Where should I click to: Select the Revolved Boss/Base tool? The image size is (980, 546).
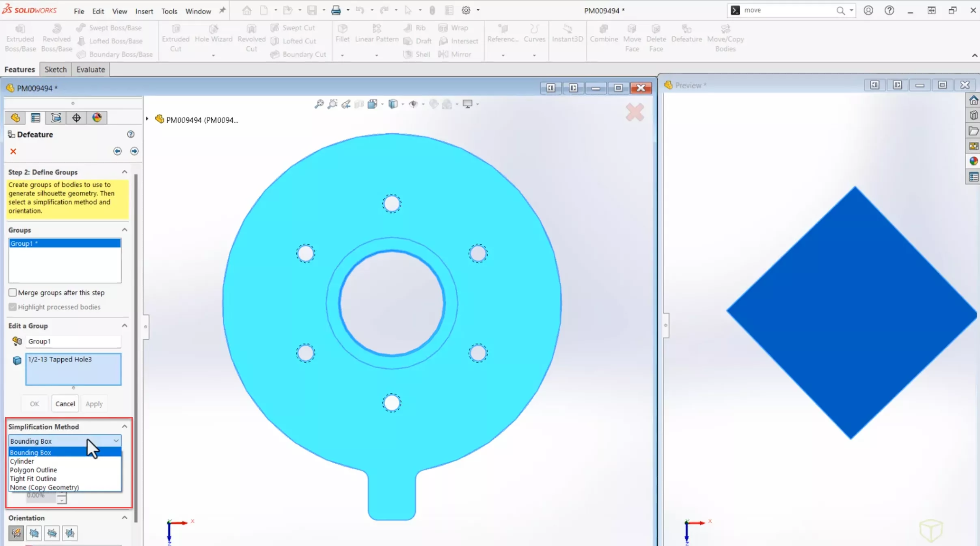click(x=56, y=38)
